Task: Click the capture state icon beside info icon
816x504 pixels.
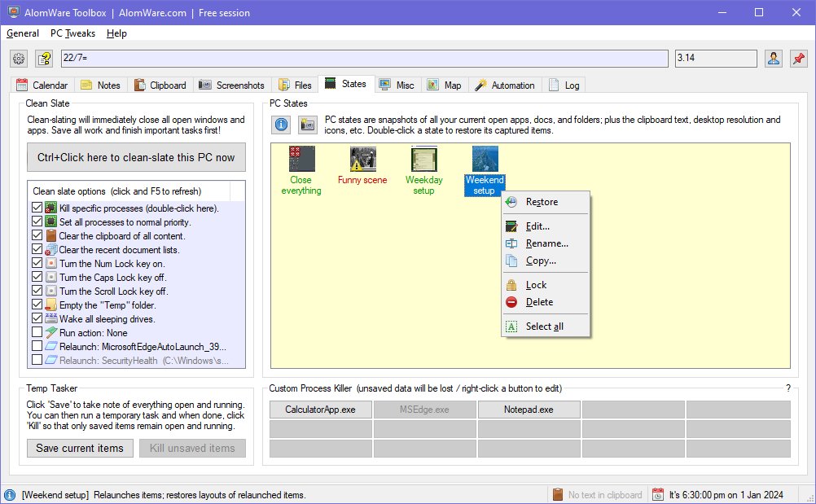Action: [x=307, y=125]
